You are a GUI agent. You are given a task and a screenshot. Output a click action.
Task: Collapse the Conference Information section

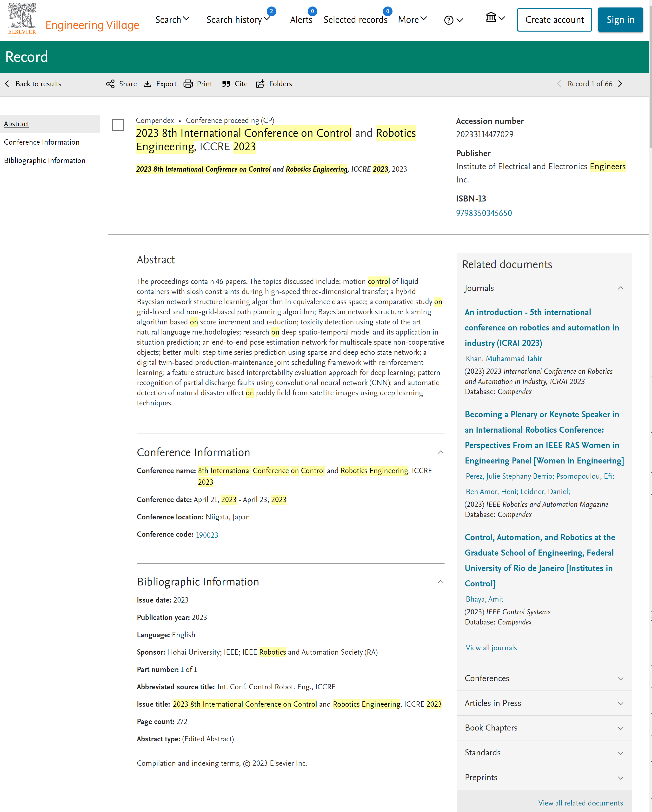(440, 452)
